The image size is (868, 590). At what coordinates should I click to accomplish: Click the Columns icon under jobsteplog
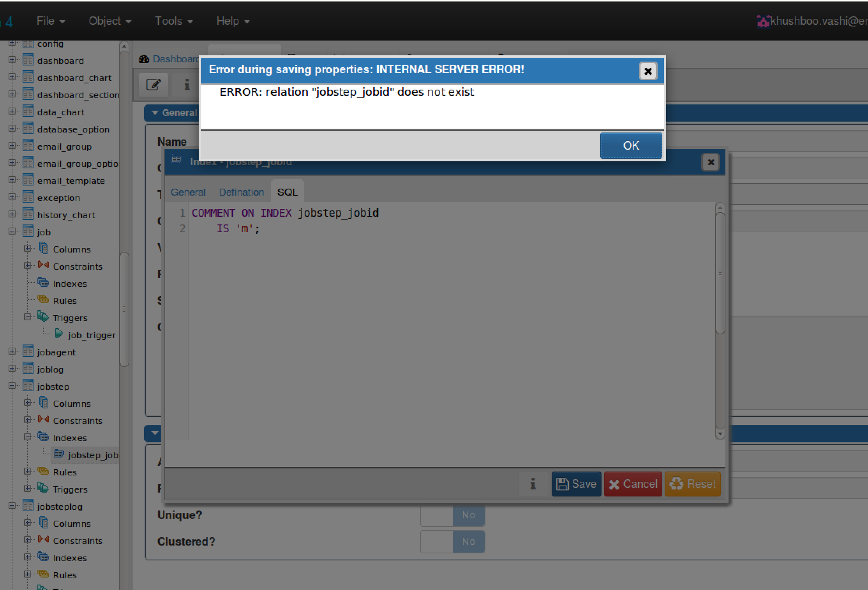pyautogui.click(x=44, y=523)
